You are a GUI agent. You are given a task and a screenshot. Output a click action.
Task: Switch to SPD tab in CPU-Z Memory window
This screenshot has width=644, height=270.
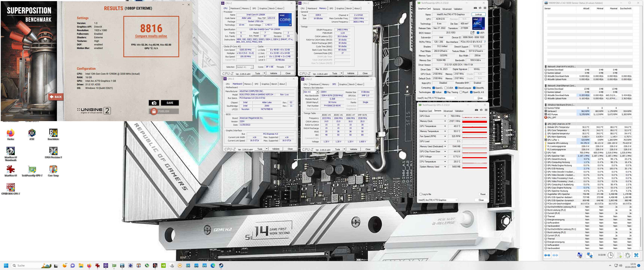(331, 8)
